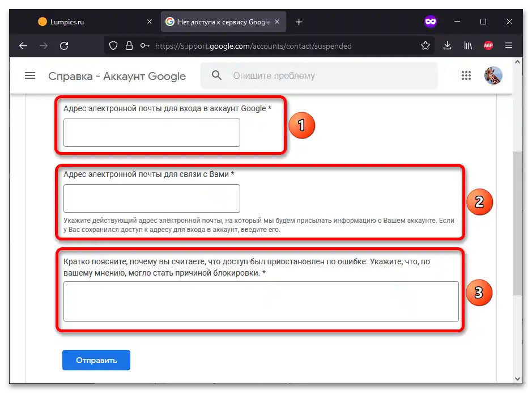The height and width of the screenshot is (393, 532).
Task: Open a new tab with the plus icon
Action: [x=299, y=22]
